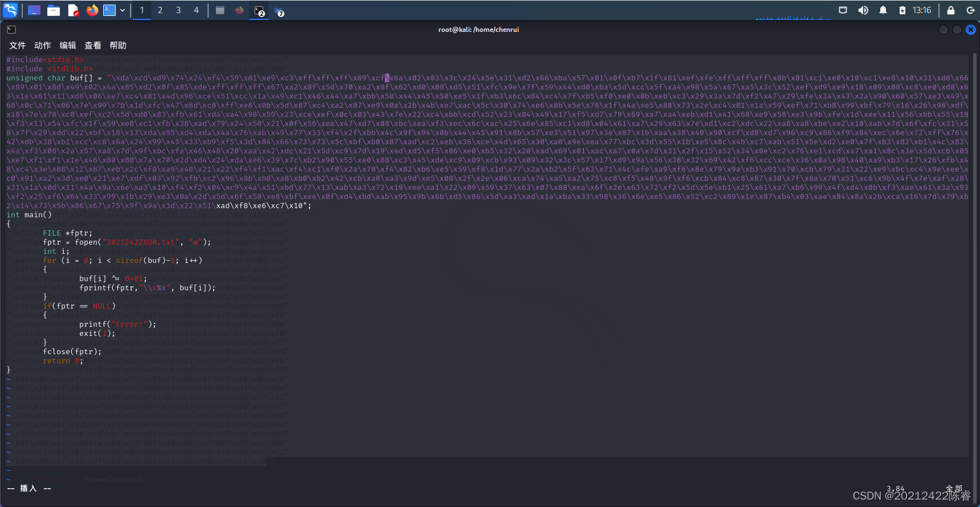Viewport: 980px width, 507px height.
Task: Launch the text editor from panel
Action: [73, 10]
